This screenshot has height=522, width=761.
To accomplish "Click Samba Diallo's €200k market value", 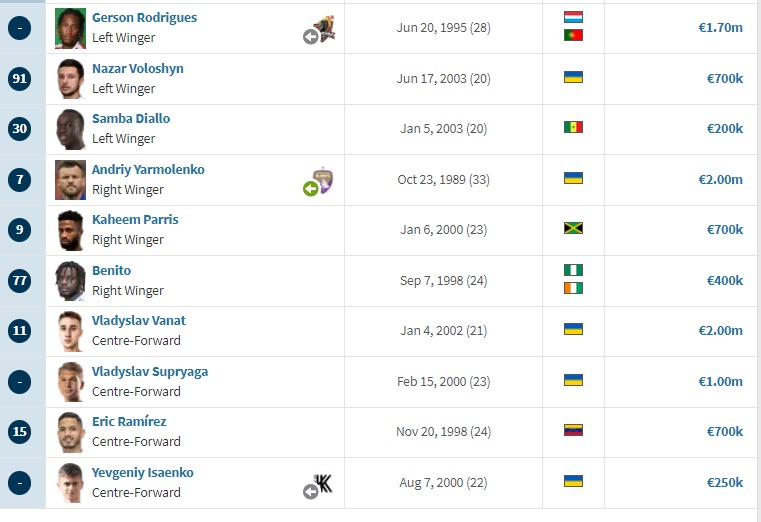I will tap(725, 129).
